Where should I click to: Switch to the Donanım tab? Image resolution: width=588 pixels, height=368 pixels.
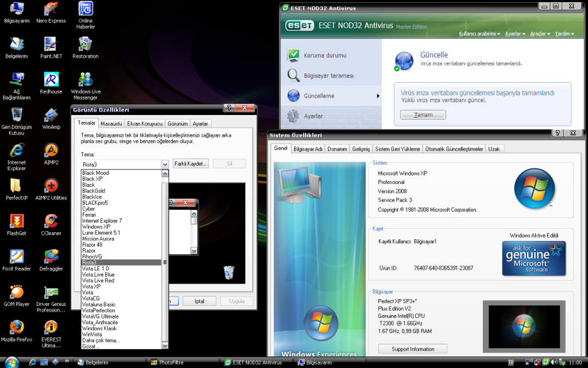point(337,148)
